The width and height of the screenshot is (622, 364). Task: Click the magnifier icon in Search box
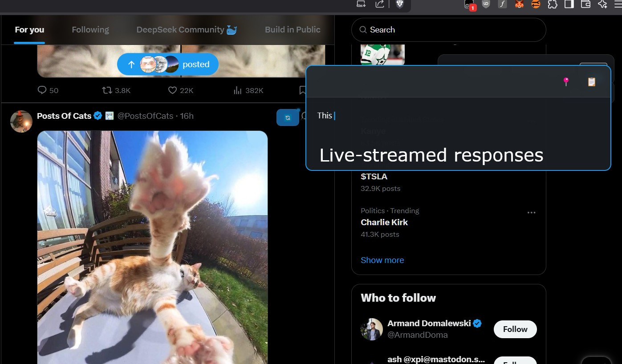pyautogui.click(x=363, y=30)
